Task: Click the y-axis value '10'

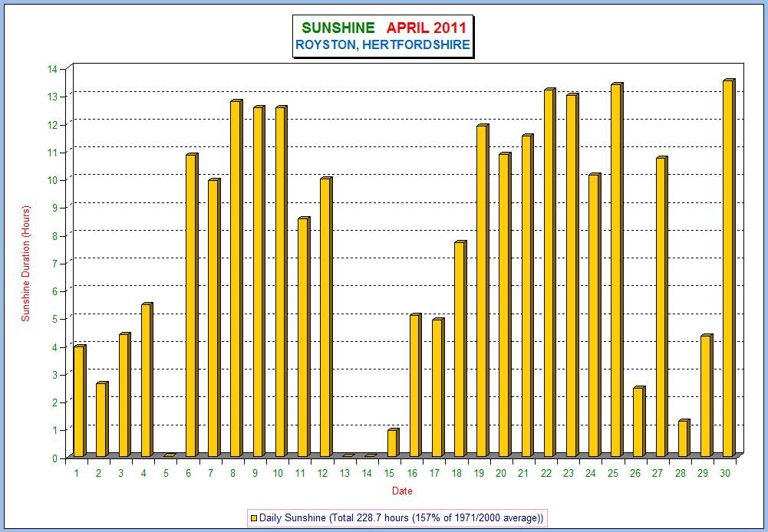Action: point(52,181)
